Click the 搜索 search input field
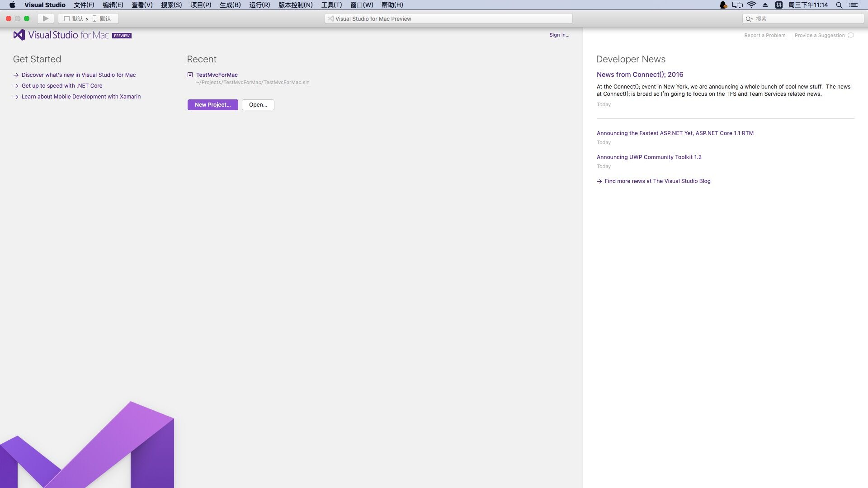Image resolution: width=868 pixels, height=488 pixels. pos(803,19)
